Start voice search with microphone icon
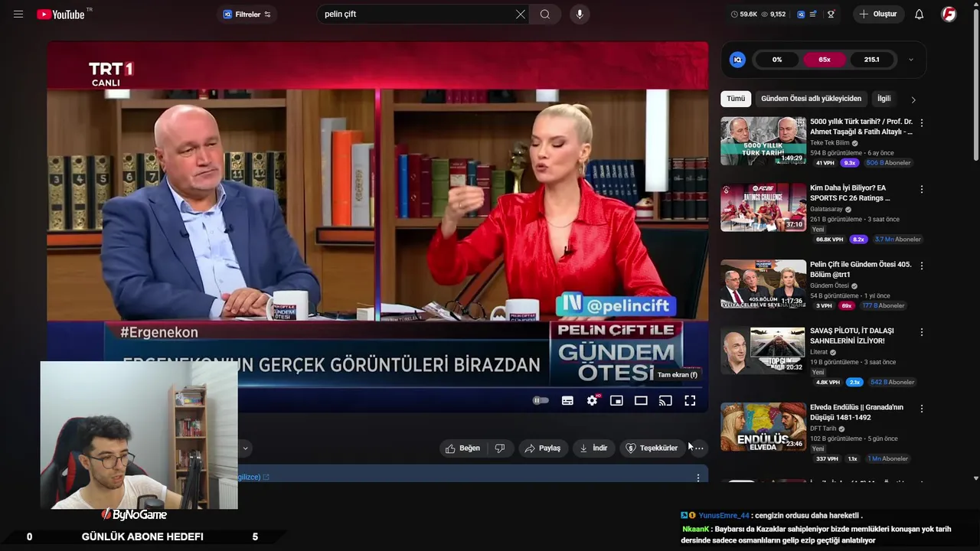The width and height of the screenshot is (980, 551). click(x=580, y=14)
